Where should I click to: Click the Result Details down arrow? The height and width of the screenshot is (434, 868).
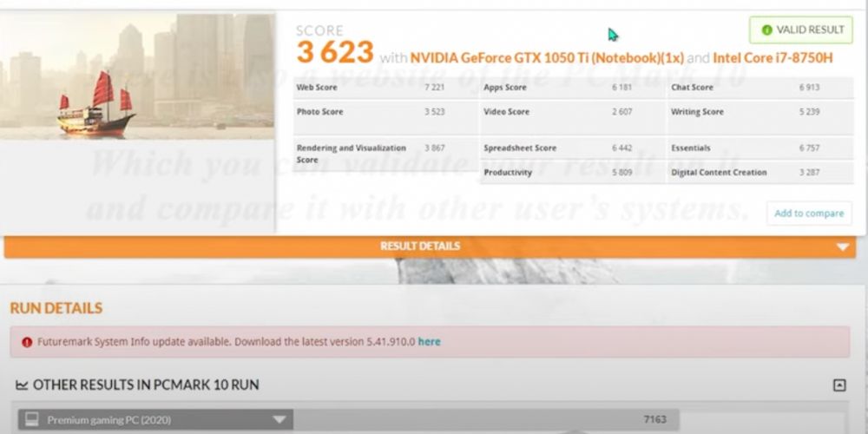(x=843, y=247)
